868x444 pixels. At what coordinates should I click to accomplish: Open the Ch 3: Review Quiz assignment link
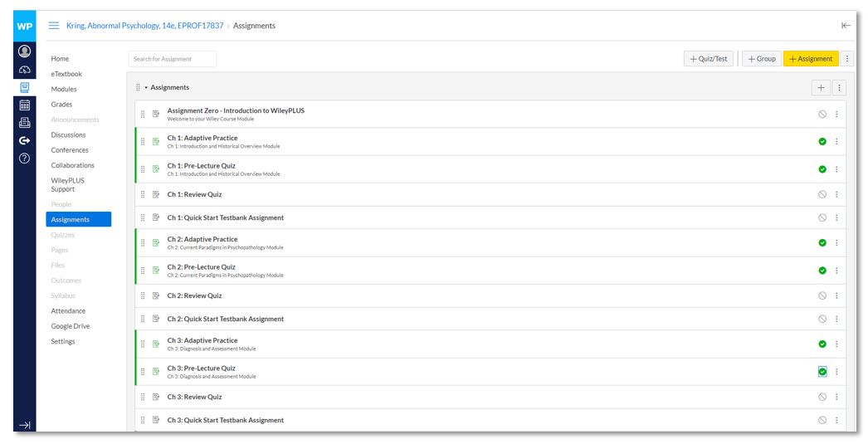click(195, 397)
